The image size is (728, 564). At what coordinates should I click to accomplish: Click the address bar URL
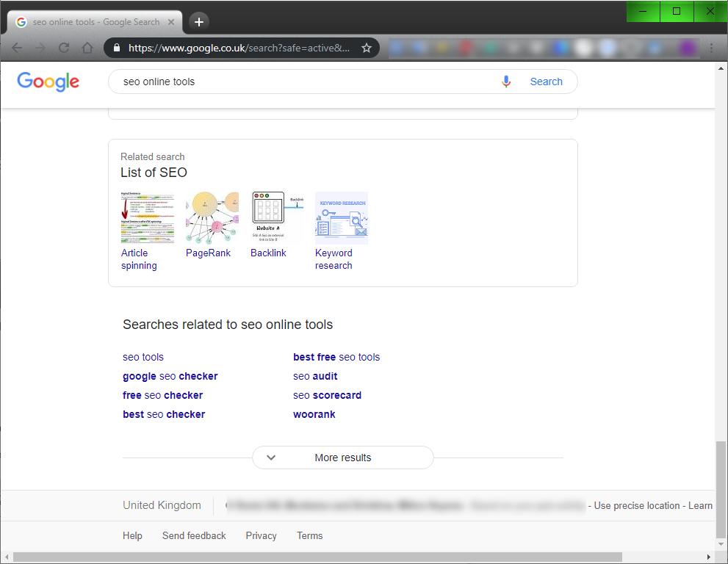tap(239, 48)
